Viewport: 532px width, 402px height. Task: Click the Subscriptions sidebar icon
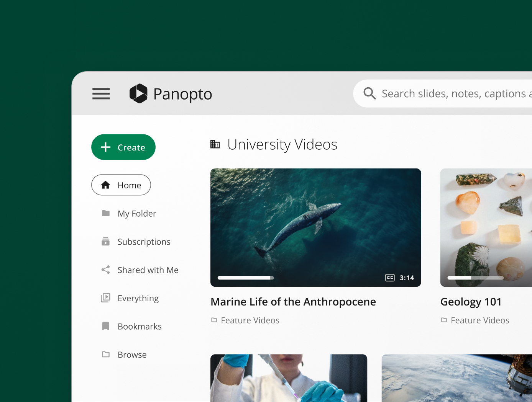106,242
